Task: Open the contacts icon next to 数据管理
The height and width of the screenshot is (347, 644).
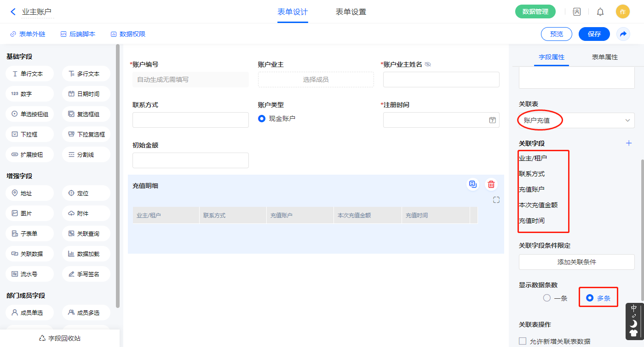Action: pyautogui.click(x=576, y=12)
